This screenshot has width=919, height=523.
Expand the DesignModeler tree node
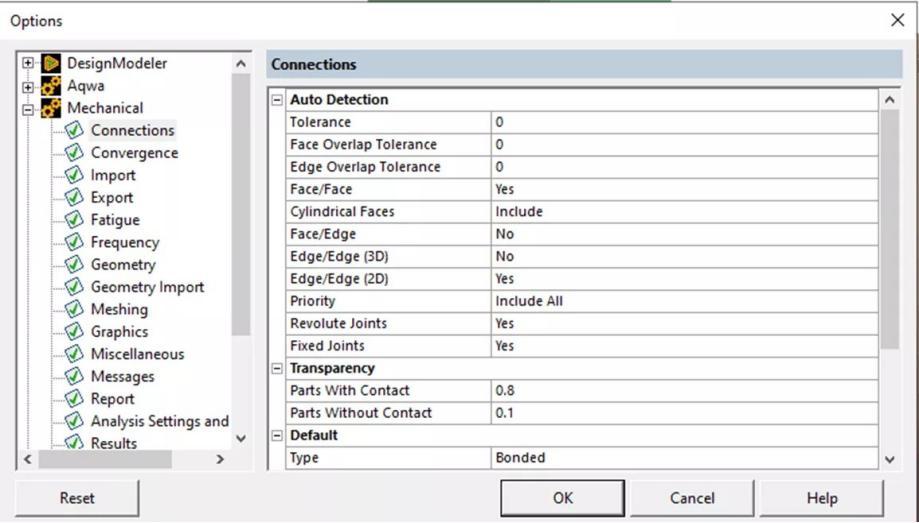pyautogui.click(x=28, y=63)
